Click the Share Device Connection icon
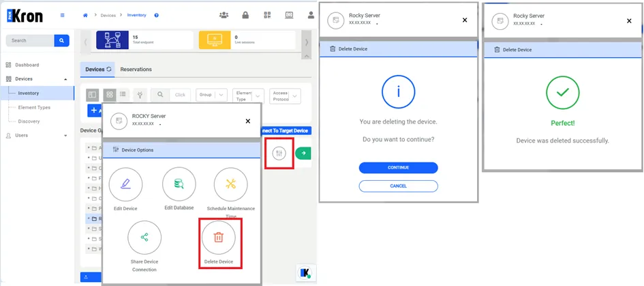Viewport: 644px width, 286px height. click(x=144, y=238)
